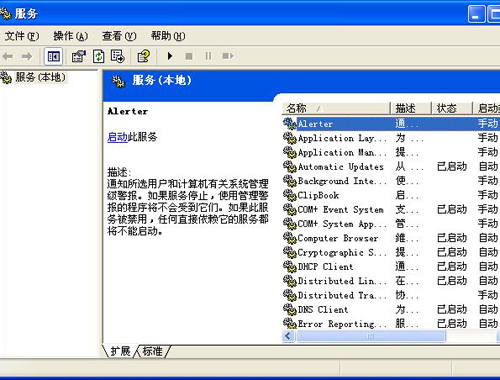This screenshot has height=380, width=500.
Task: Toggle the show/hide console tree button
Action: 53,56
